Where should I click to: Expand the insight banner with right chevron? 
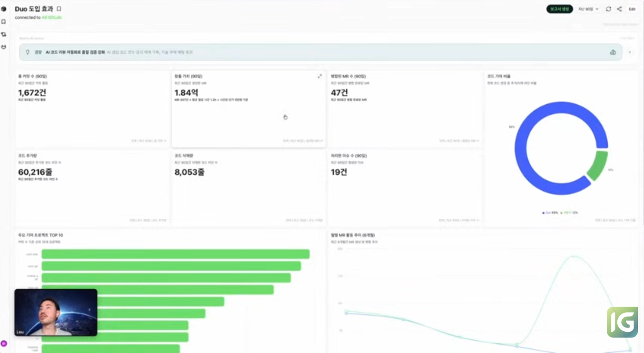coord(630,52)
